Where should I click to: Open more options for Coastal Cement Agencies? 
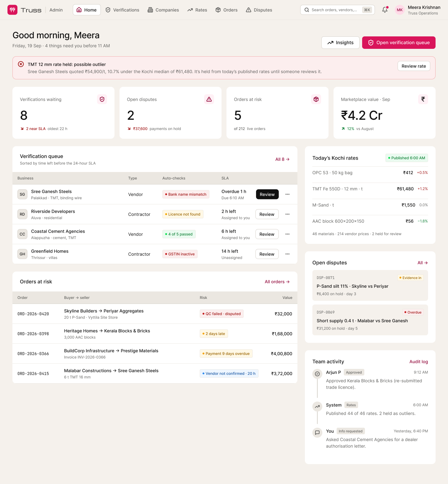click(x=287, y=234)
